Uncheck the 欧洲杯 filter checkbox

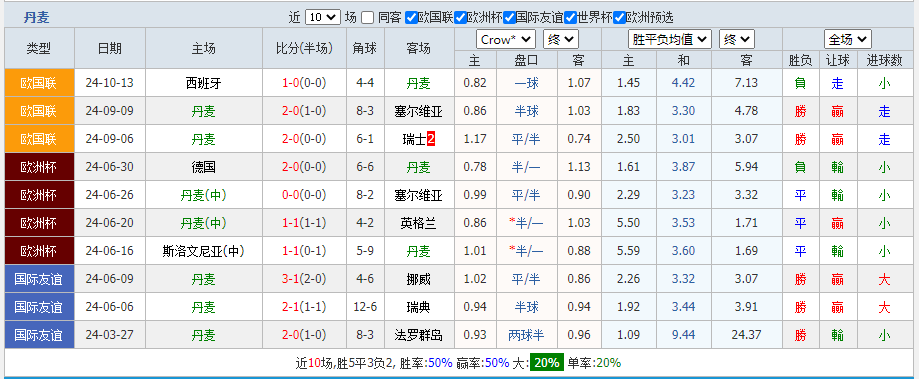[x=461, y=18]
